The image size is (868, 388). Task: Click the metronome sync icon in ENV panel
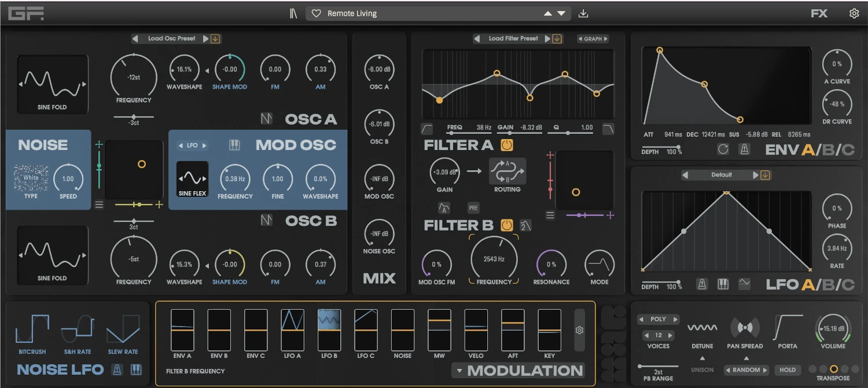coord(745,149)
